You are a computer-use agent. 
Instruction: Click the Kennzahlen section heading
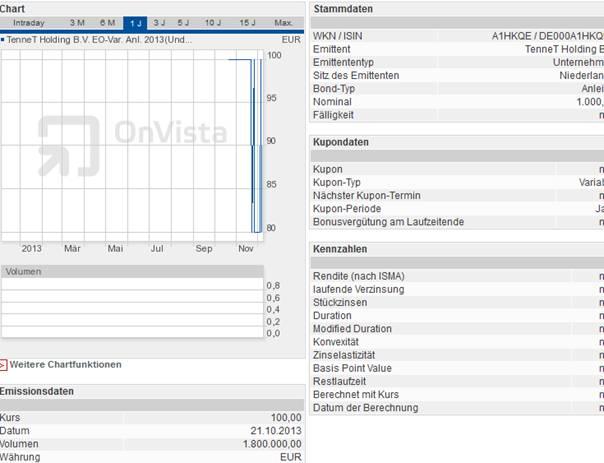pos(340,249)
